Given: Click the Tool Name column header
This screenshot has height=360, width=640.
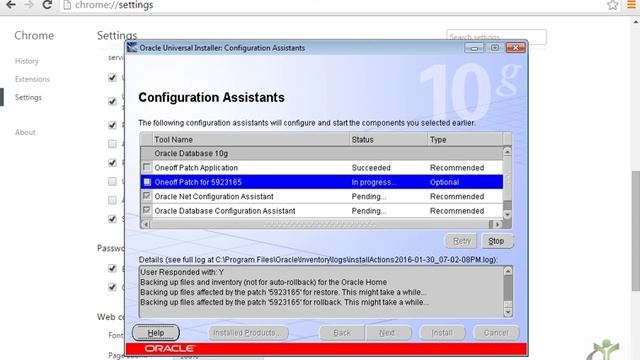Looking at the screenshot, I should 251,140.
